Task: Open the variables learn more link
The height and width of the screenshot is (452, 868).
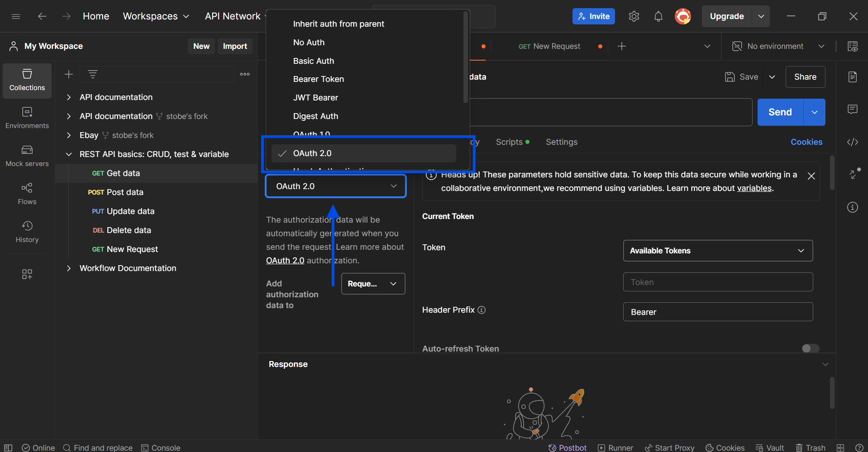Action: (x=754, y=188)
